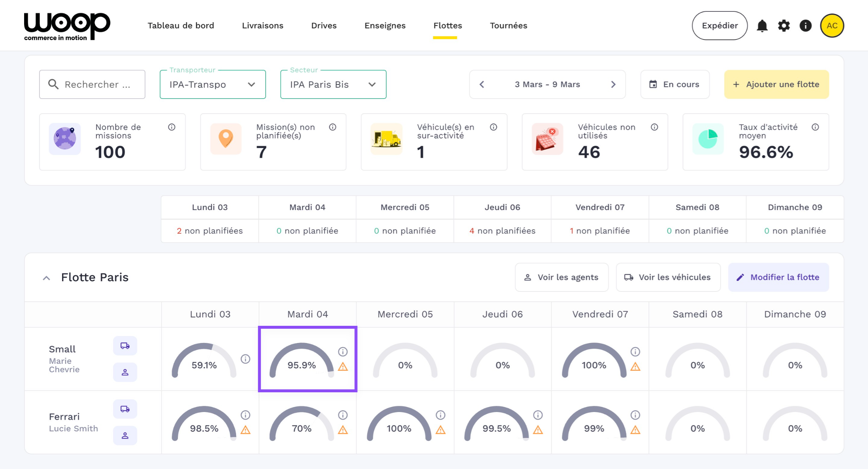Open the notifications bell icon
The image size is (868, 469).
(x=762, y=26)
